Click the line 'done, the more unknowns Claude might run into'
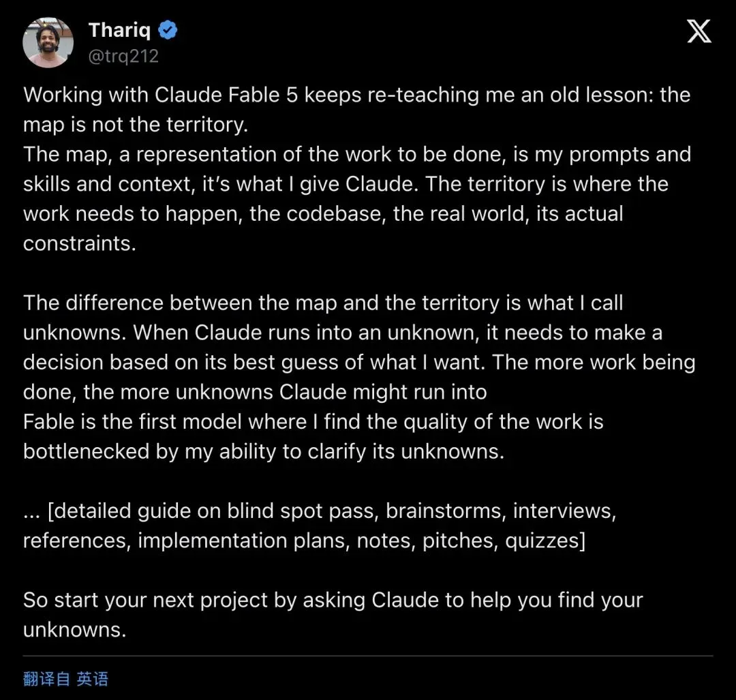 (x=255, y=392)
